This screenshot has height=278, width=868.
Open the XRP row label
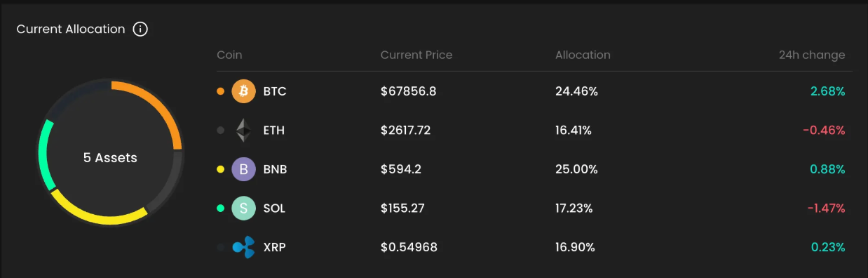(x=274, y=247)
